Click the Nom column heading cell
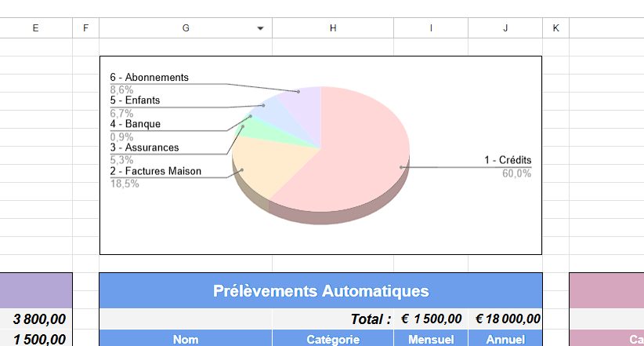The width and height of the screenshot is (644, 346). pyautogui.click(x=186, y=340)
